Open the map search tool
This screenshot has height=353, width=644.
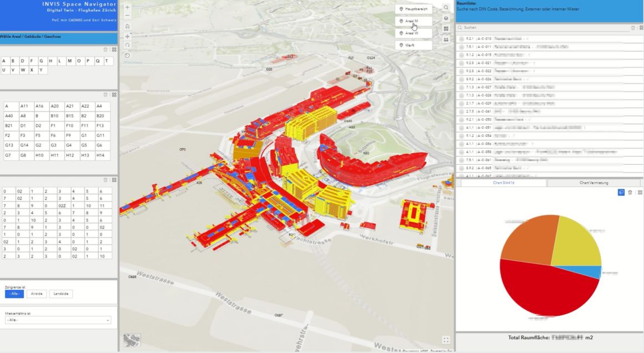[446, 8]
